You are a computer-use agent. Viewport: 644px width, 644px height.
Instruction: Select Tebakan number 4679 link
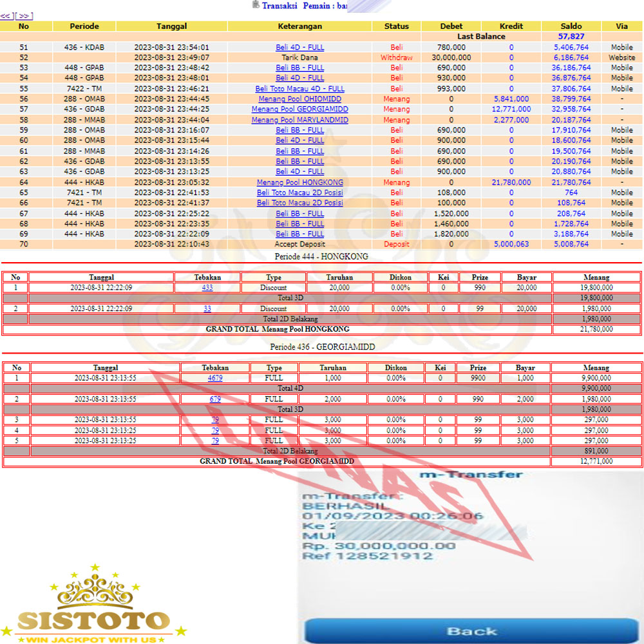pos(215,378)
